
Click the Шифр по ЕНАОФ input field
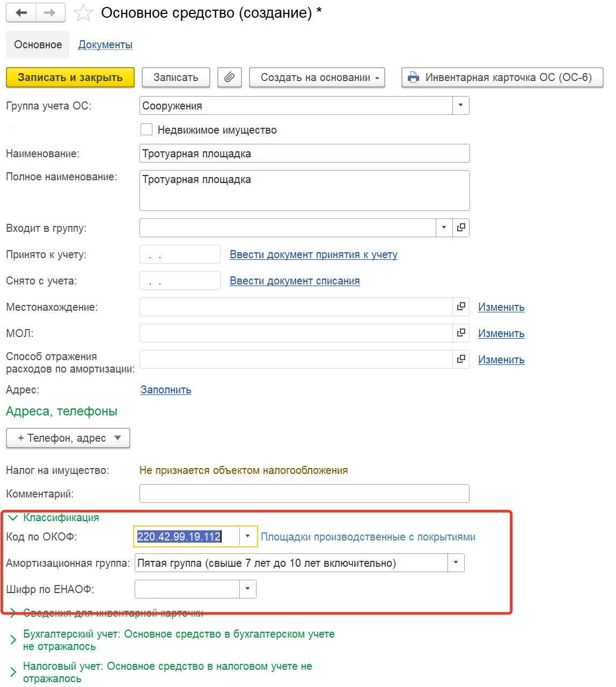pos(187,589)
